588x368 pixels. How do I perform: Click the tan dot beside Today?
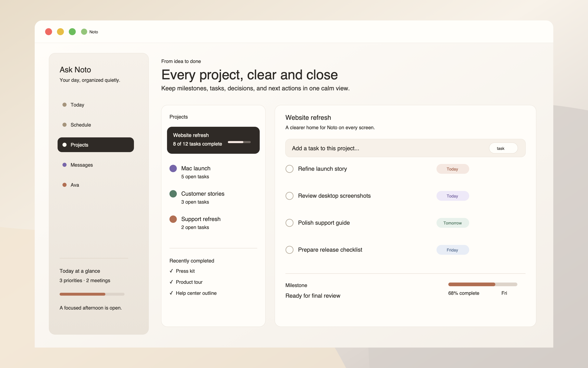pyautogui.click(x=64, y=105)
